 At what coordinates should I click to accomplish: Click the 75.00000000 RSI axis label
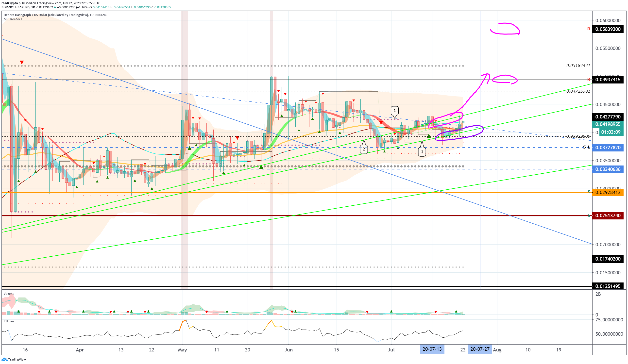point(609,320)
